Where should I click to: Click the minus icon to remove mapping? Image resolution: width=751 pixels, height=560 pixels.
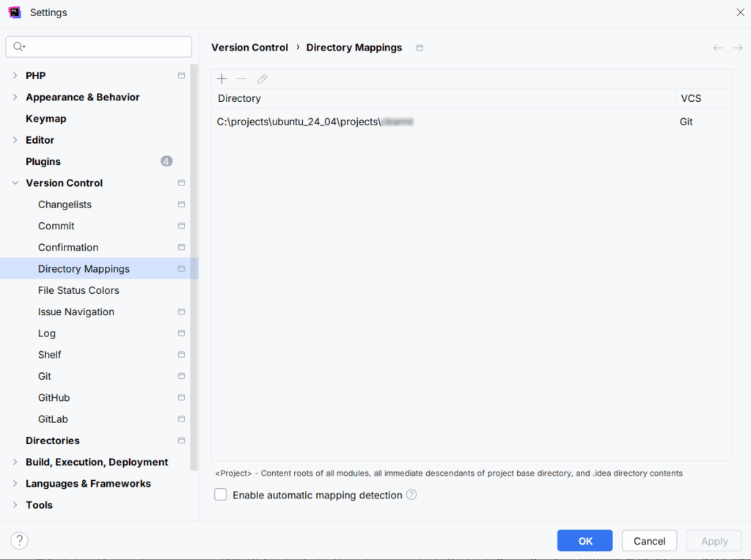241,79
